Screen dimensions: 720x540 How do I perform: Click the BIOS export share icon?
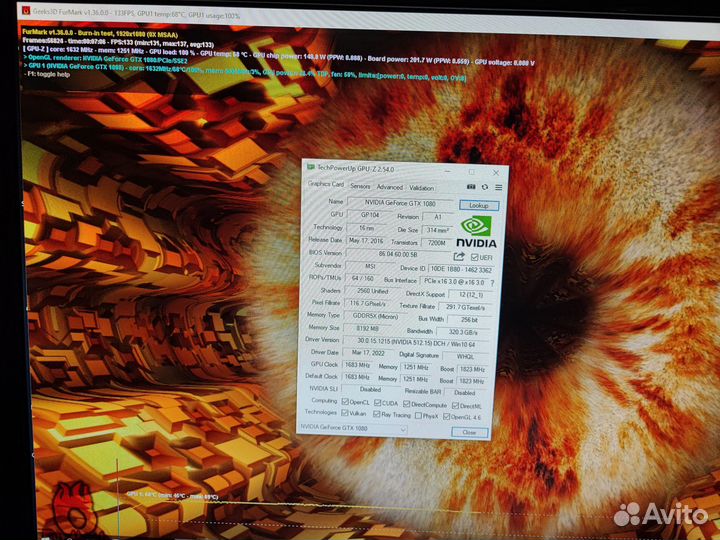460,256
